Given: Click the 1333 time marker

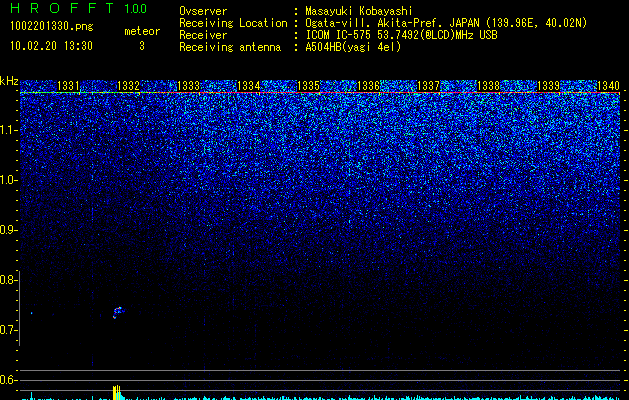Looking at the screenshot, I should tap(188, 85).
